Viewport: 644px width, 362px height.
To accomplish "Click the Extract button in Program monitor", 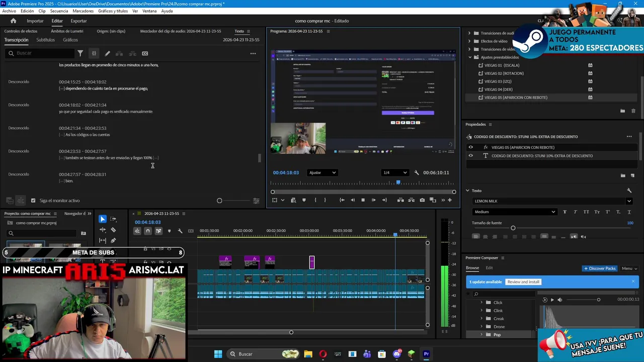I will pyautogui.click(x=411, y=200).
